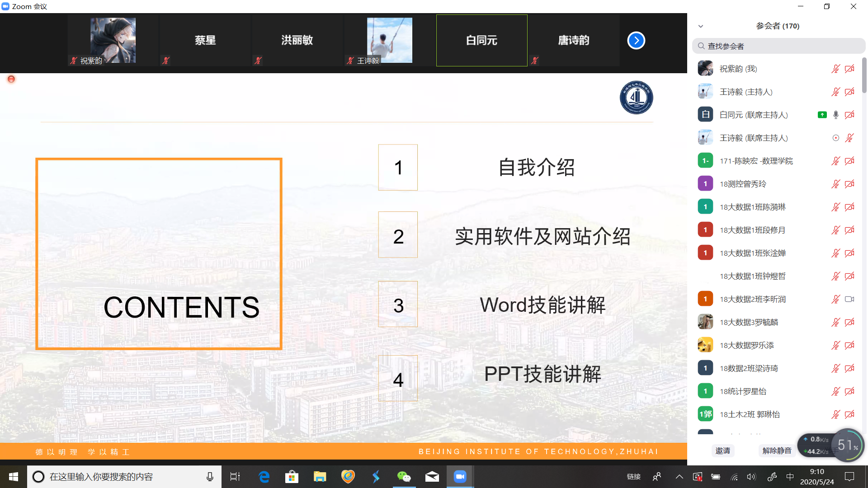
Task: Click the 查找参会者 search field
Action: coord(778,46)
